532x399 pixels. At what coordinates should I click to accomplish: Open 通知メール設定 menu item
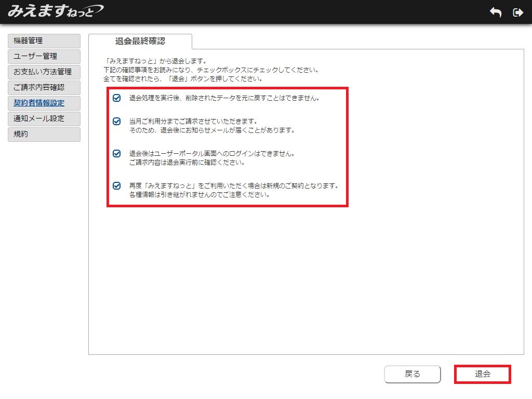44,119
